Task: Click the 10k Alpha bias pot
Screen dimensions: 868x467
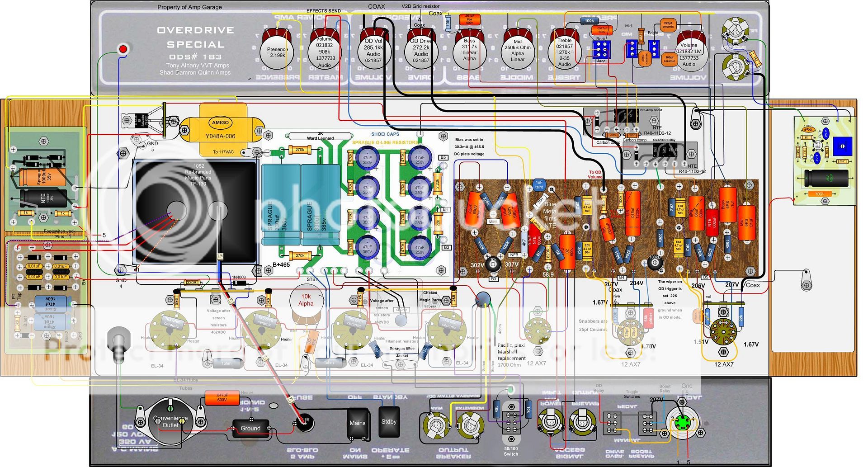Action: tap(306, 301)
